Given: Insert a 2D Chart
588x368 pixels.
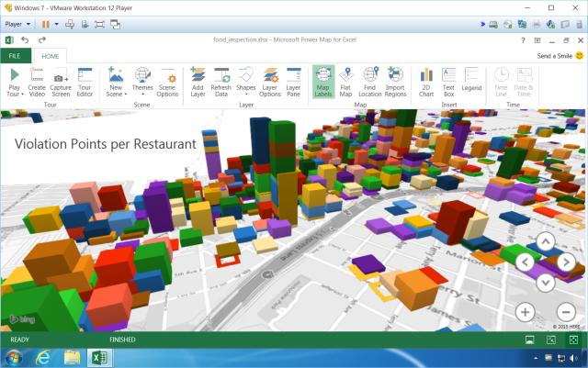Looking at the screenshot, I should [x=426, y=81].
